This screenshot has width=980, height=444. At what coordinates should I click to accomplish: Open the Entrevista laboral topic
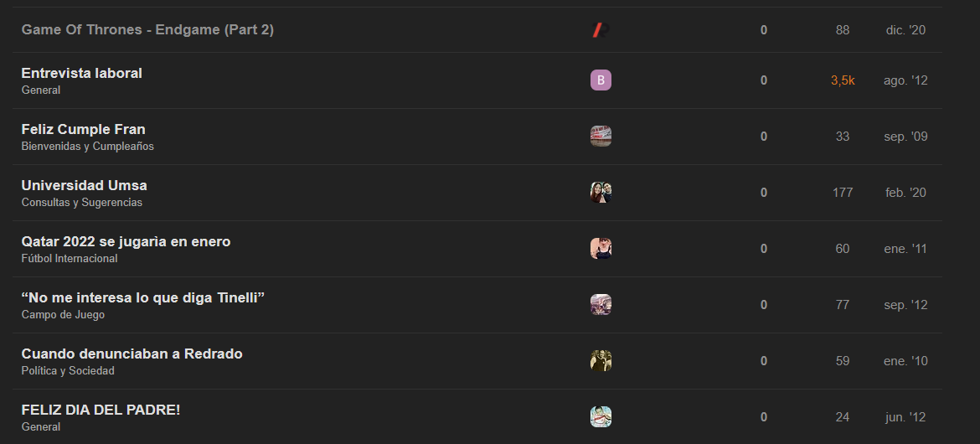[82, 73]
